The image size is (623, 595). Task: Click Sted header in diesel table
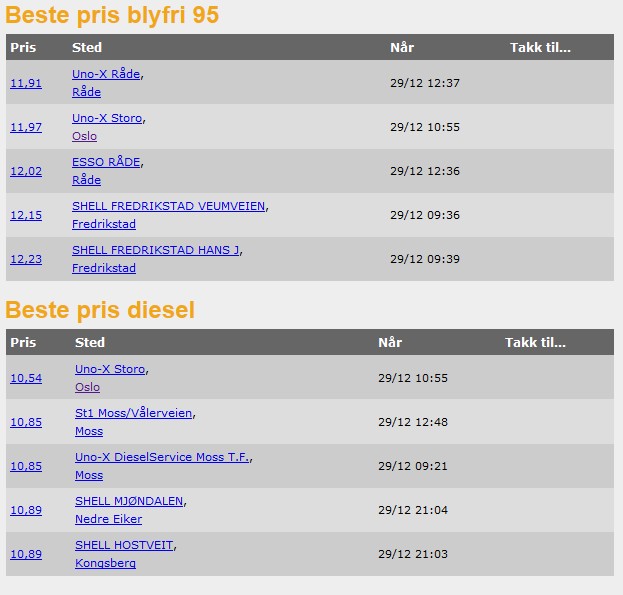point(90,342)
